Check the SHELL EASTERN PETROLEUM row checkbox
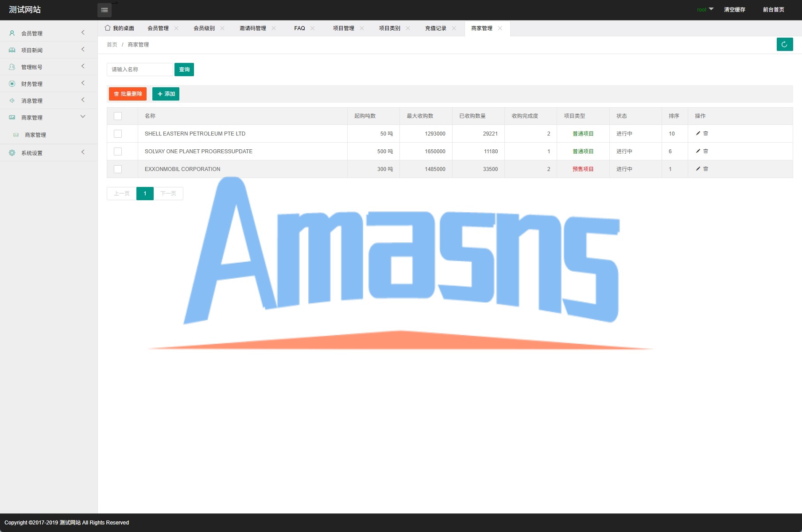This screenshot has width=802, height=532. coord(118,134)
